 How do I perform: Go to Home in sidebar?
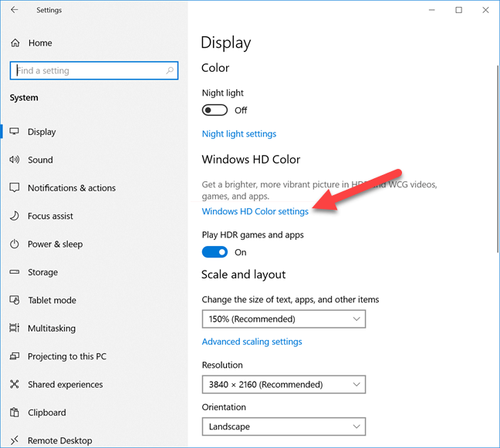[40, 43]
